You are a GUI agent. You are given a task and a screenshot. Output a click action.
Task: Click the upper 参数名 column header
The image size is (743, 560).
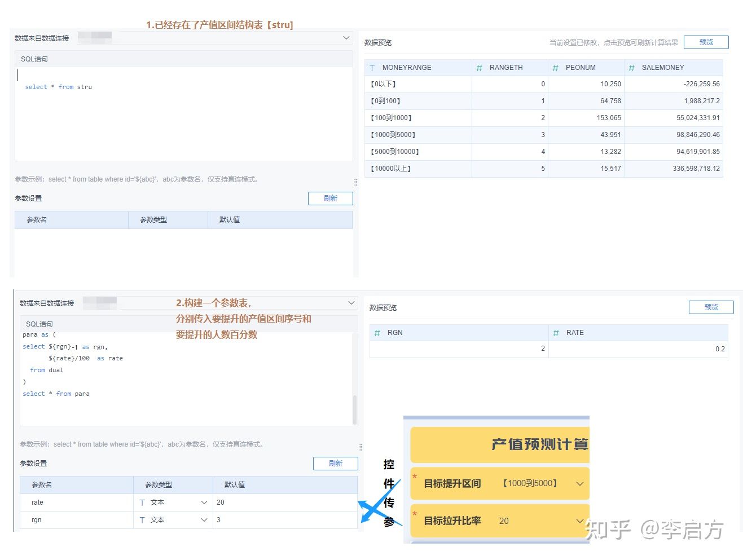[x=72, y=220]
